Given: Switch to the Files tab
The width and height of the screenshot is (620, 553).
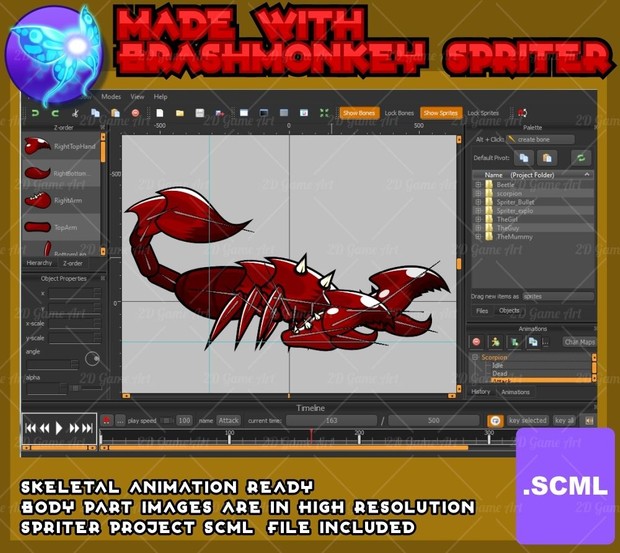Looking at the screenshot, I should pyautogui.click(x=482, y=311).
